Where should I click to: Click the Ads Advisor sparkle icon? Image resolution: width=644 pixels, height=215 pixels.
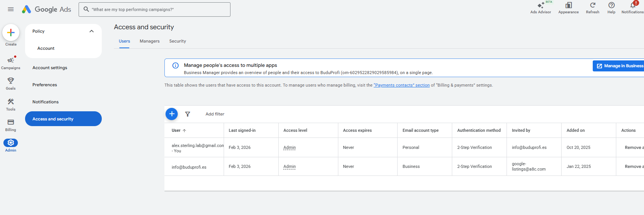click(x=541, y=5)
